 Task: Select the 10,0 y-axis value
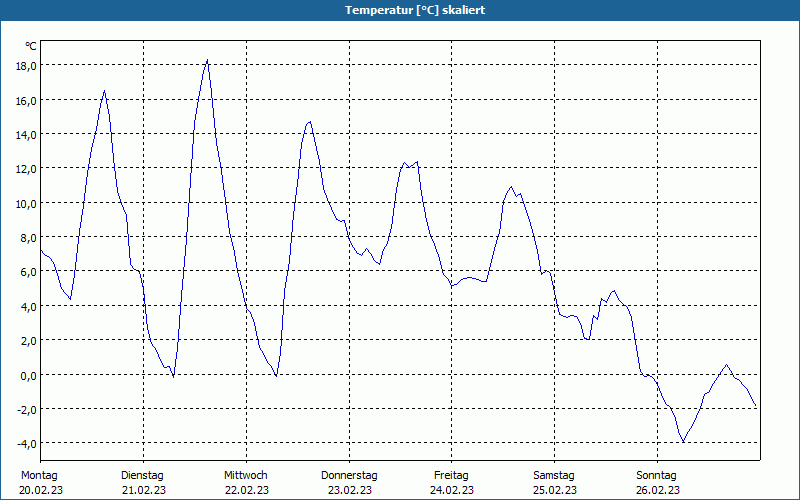[x=26, y=204]
